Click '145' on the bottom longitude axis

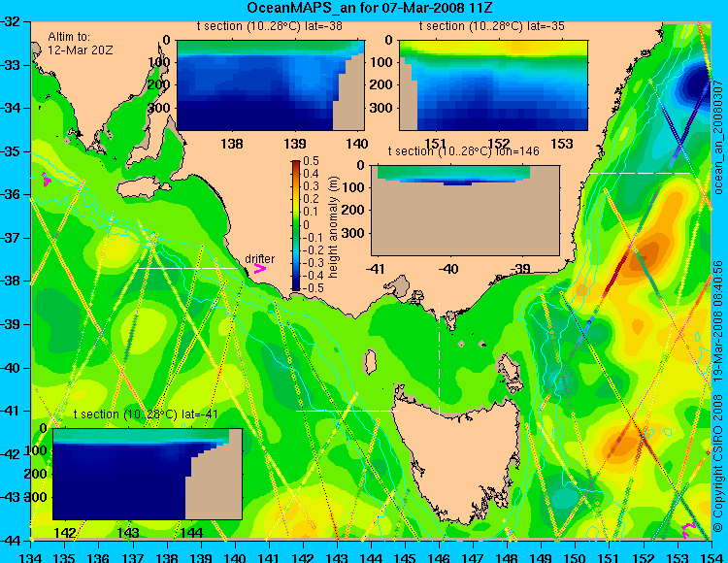click(405, 557)
